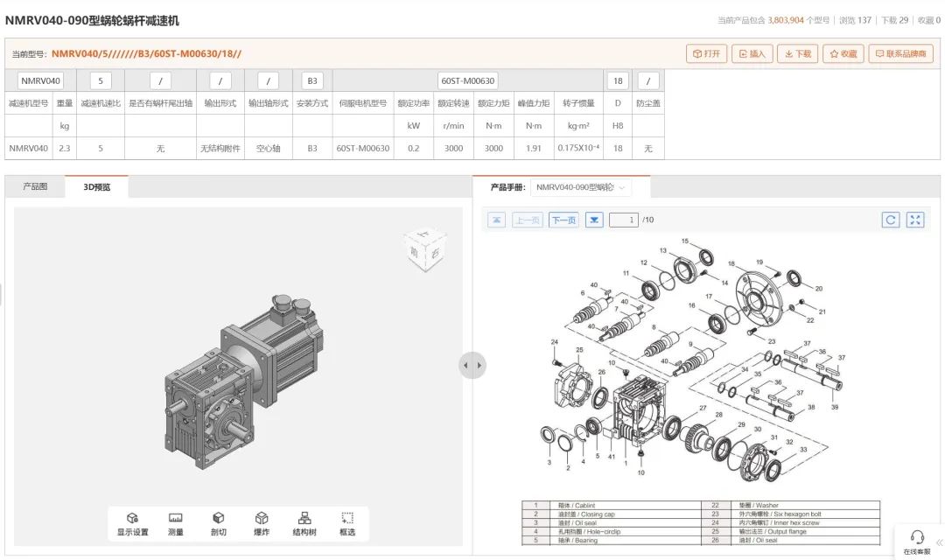Open 显示设置 display settings tool
The width and height of the screenshot is (945, 560).
pos(133,524)
